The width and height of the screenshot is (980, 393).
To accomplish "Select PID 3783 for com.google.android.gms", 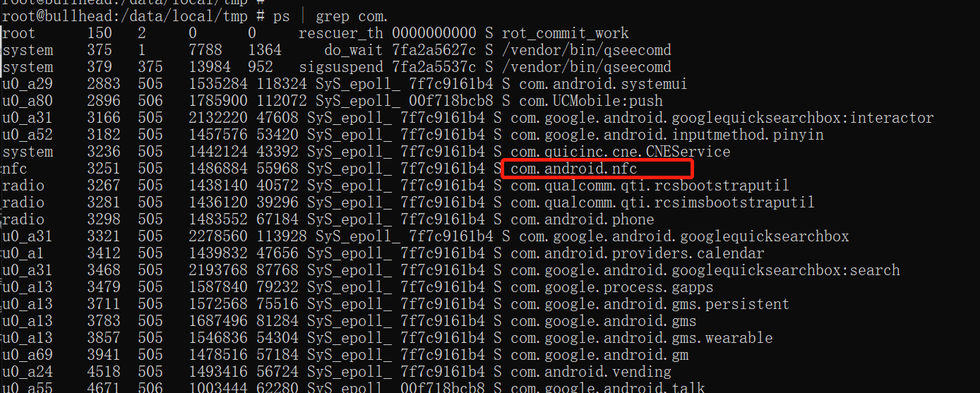I will (104, 321).
